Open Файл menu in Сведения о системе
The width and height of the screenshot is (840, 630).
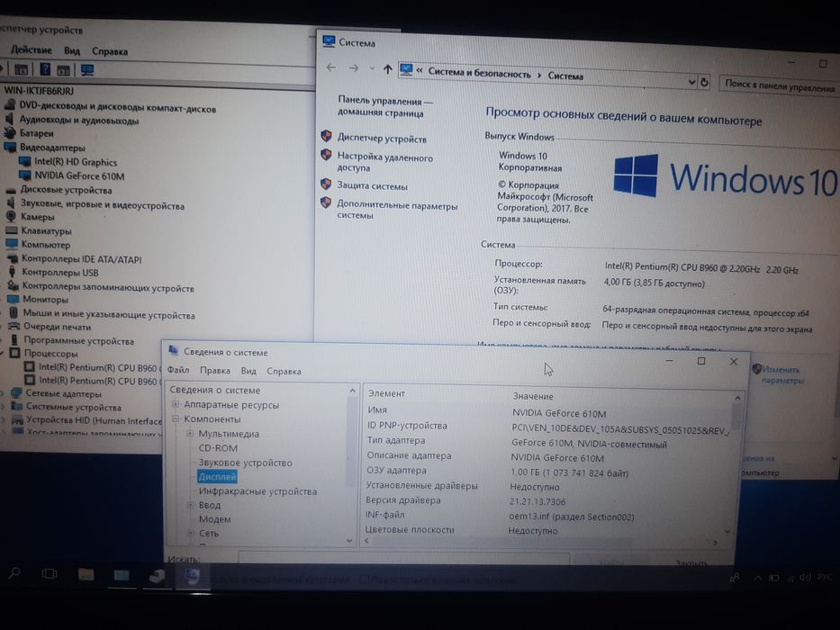[x=178, y=370]
